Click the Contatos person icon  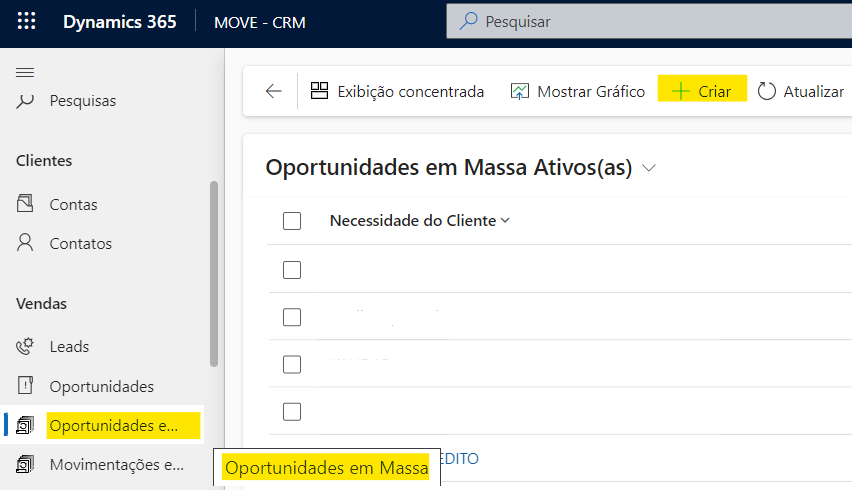[27, 243]
